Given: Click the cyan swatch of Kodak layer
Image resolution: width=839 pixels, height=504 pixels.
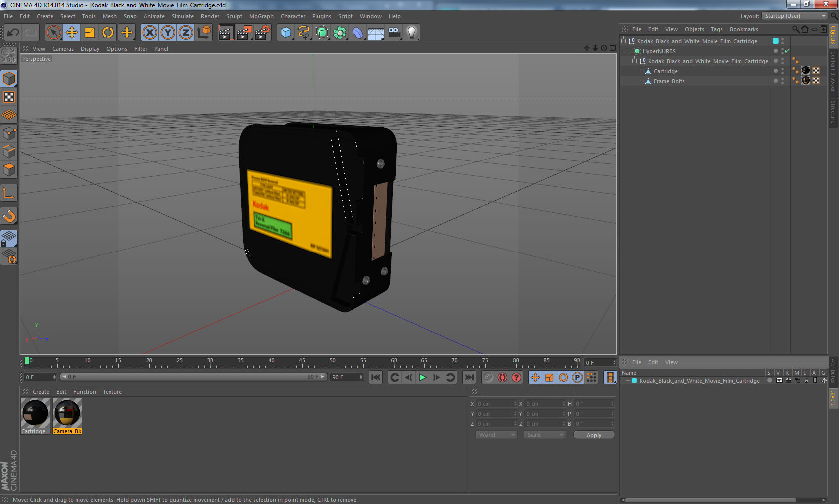Looking at the screenshot, I should point(634,380).
